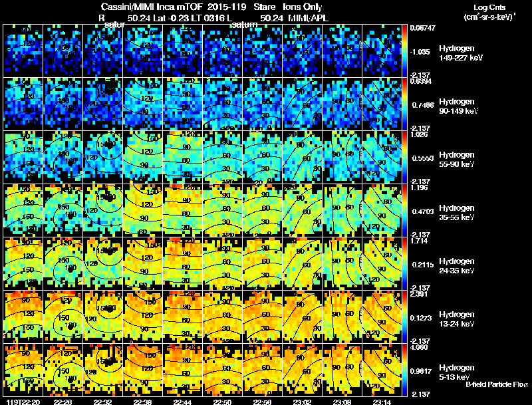532x405 pixels.
Task: Click the colorbar value '1.026'
Action: (419, 134)
